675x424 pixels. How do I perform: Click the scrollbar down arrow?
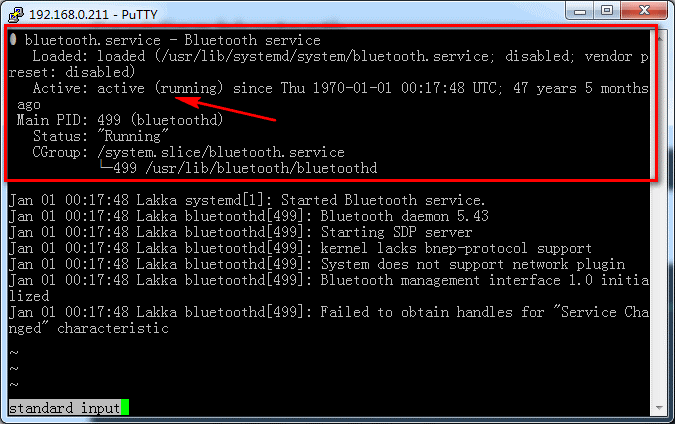659,408
